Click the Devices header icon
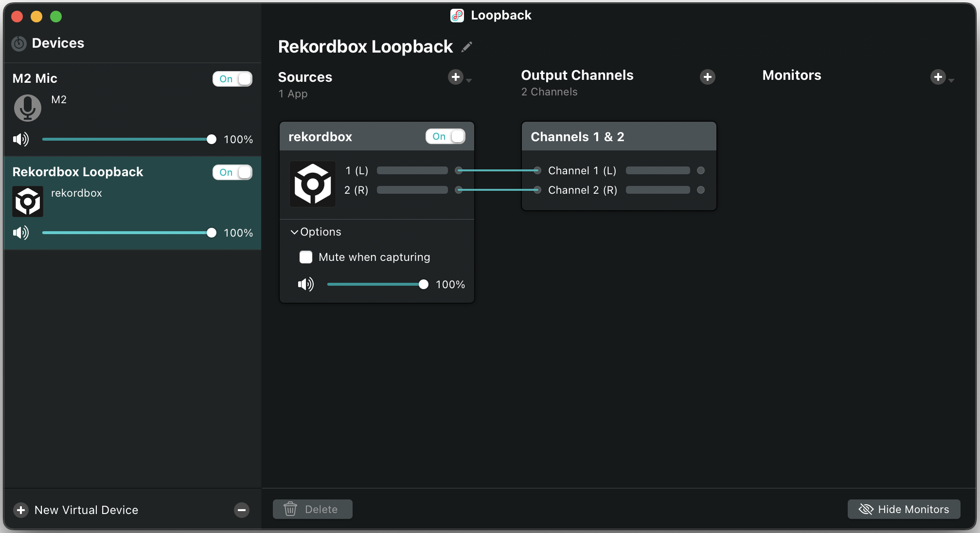Image resolution: width=980 pixels, height=533 pixels. tap(19, 43)
